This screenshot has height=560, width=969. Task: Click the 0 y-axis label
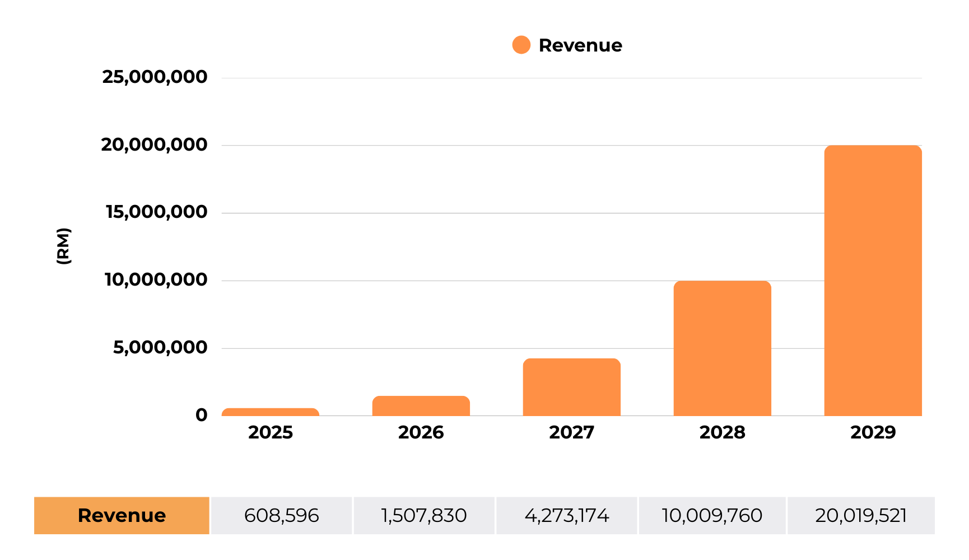click(202, 415)
